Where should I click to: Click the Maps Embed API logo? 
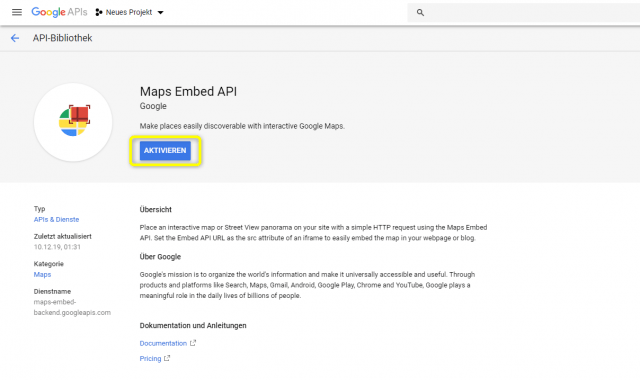(73, 122)
